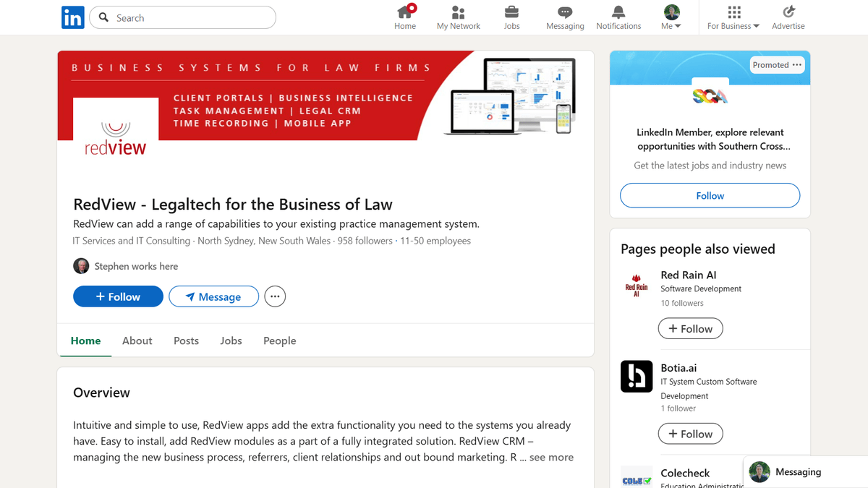Open the Messaging nav icon

[565, 12]
